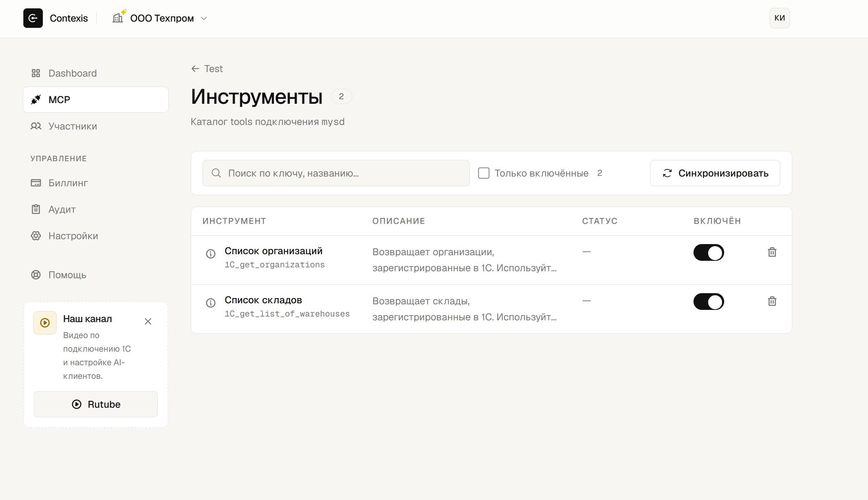This screenshot has width=868, height=500.
Task: Click the Настройки gear icon
Action: 36,236
